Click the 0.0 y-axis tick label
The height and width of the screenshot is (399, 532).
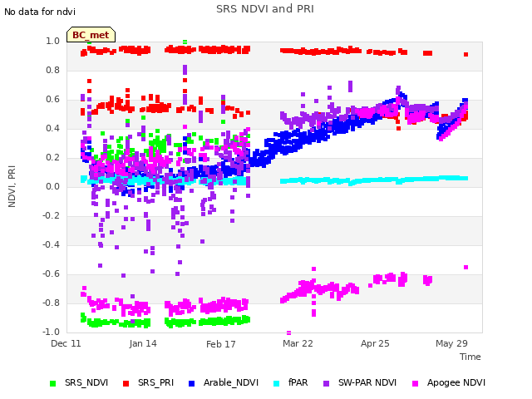point(52,186)
